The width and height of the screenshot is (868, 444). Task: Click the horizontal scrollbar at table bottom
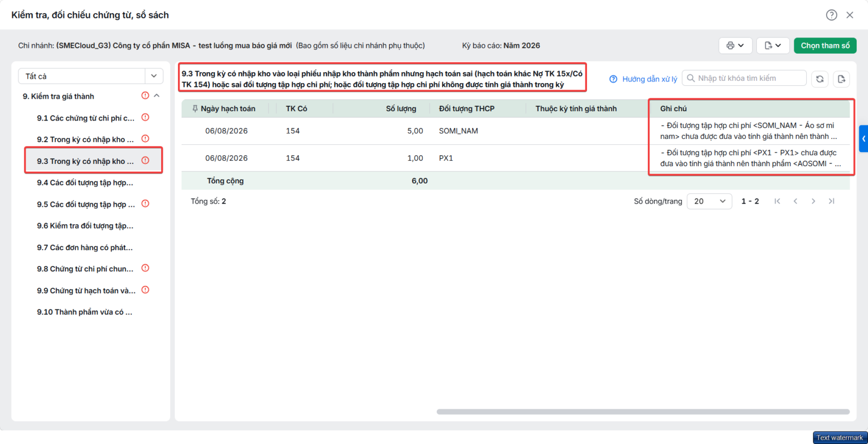click(643, 411)
